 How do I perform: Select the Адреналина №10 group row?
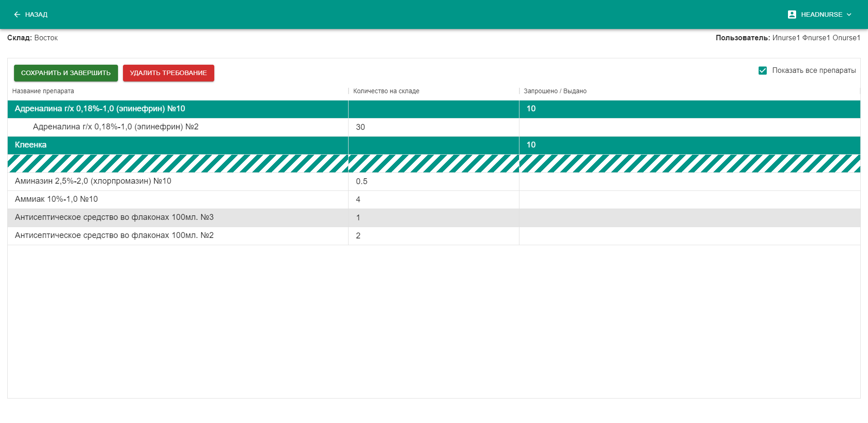100,109
